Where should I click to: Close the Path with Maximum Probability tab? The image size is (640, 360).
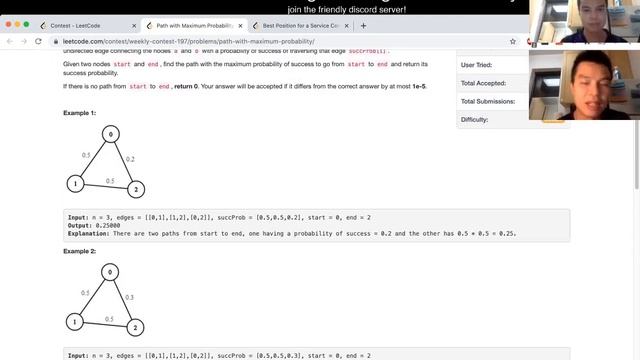click(x=240, y=26)
